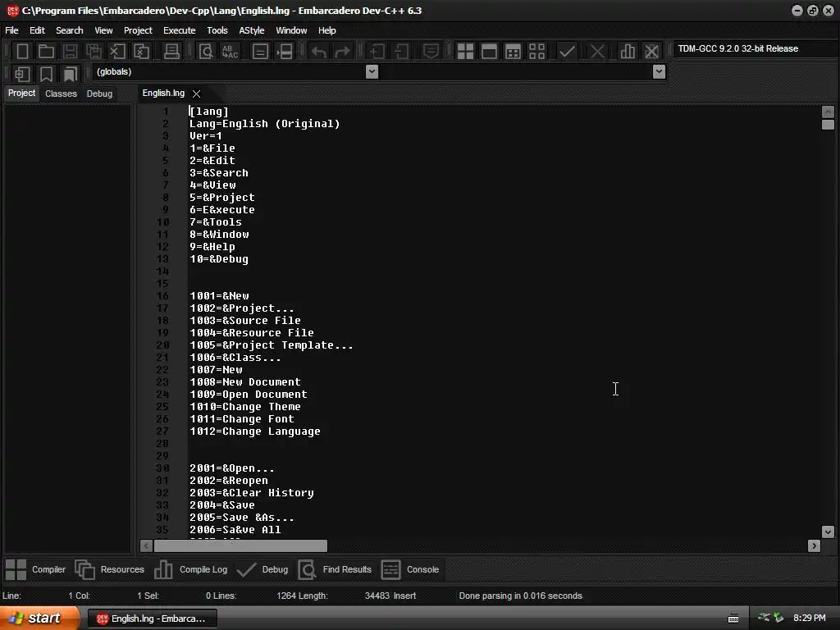Click the Close All files icon
The height and width of the screenshot is (630, 840).
[x=141, y=52]
